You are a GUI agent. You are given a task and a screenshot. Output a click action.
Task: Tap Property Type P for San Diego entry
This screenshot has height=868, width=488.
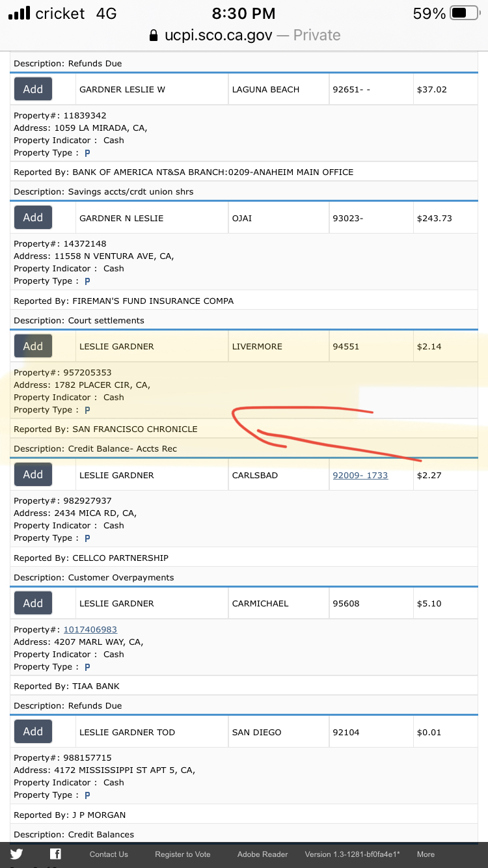pyautogui.click(x=87, y=795)
